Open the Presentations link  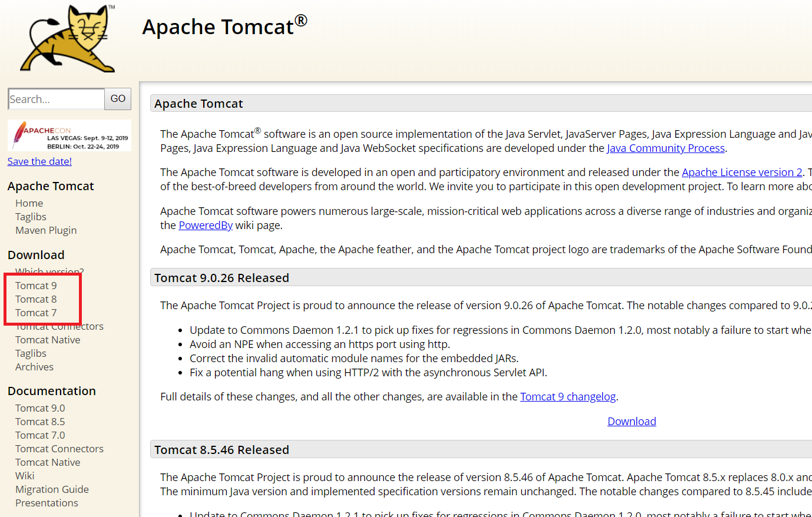pos(47,503)
